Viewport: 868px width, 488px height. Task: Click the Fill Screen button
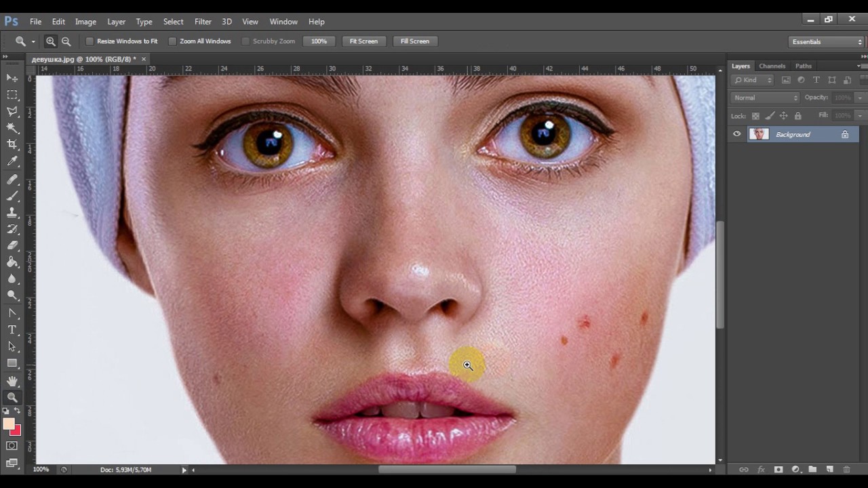pos(415,41)
